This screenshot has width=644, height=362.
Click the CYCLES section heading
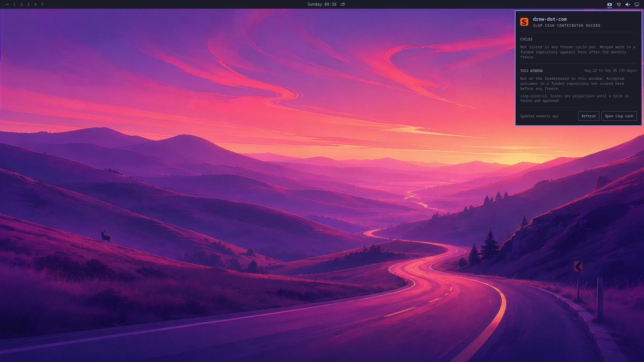pos(526,39)
